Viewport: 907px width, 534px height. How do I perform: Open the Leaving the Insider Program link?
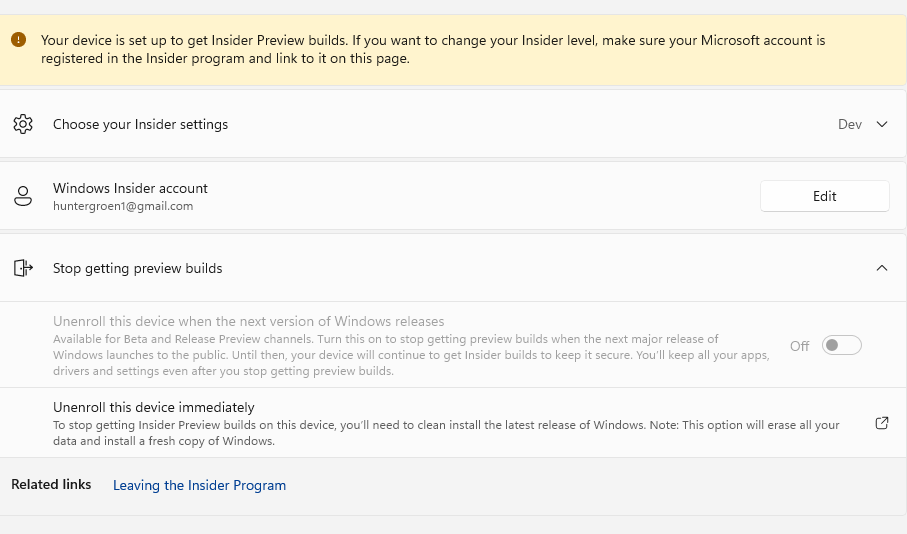point(199,485)
